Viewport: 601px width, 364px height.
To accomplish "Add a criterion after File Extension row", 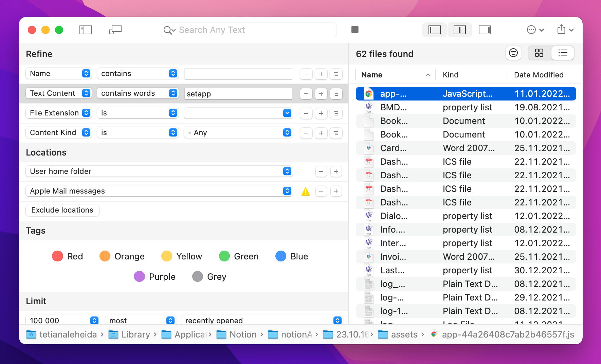I will click(x=321, y=113).
